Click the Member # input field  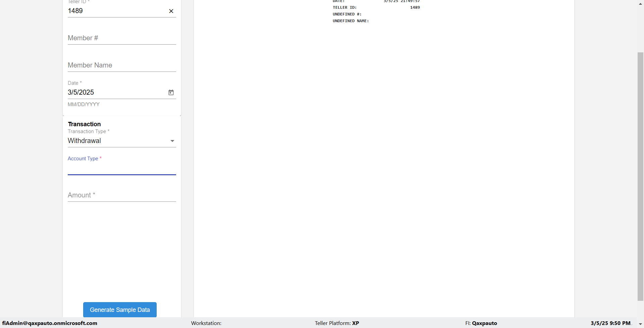point(122,38)
